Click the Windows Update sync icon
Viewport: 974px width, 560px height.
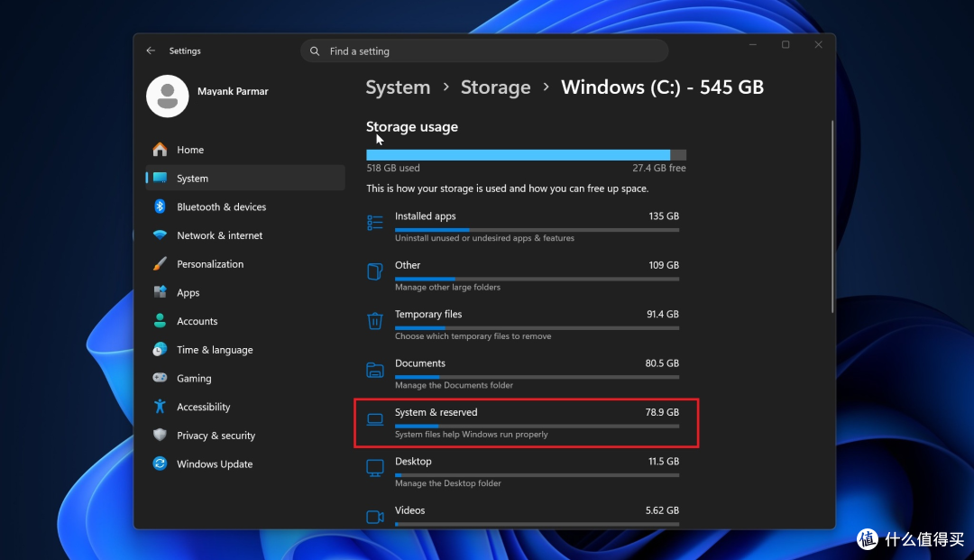[x=160, y=464]
